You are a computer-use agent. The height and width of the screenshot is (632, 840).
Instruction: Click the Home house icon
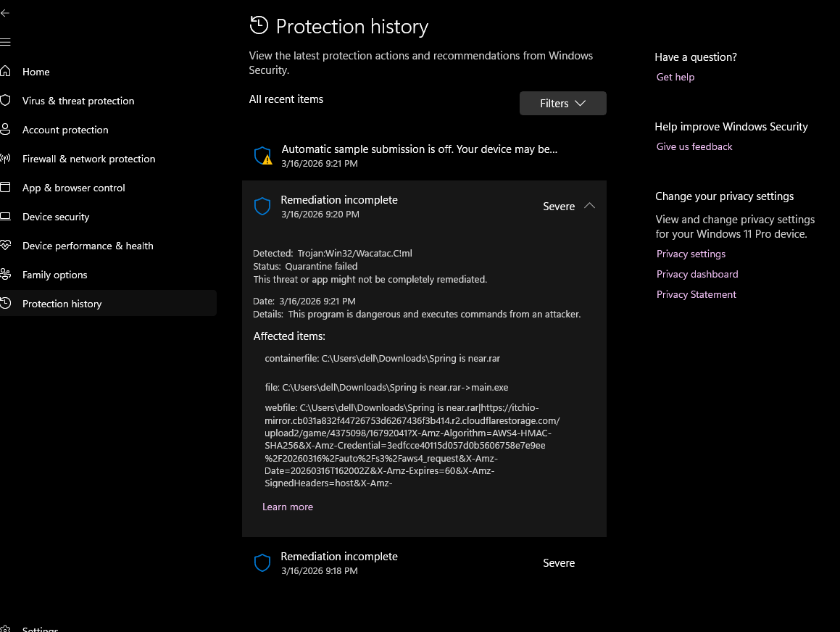pos(6,72)
